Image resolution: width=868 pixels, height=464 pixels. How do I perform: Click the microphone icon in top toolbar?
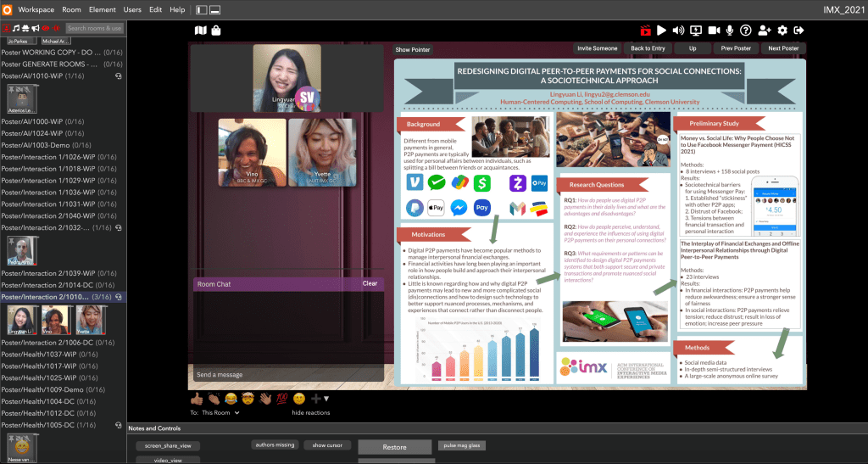click(x=729, y=31)
